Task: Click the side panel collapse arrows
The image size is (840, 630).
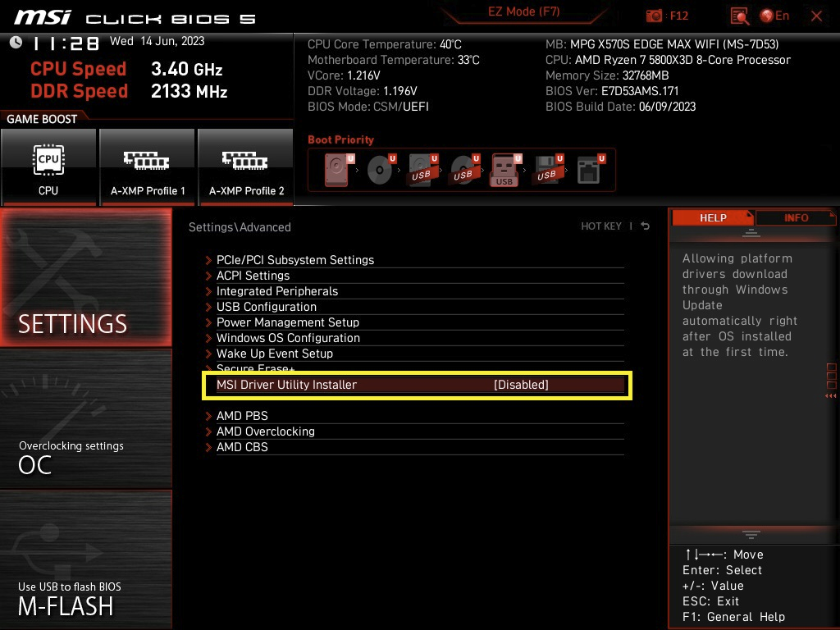Action: coord(830,396)
